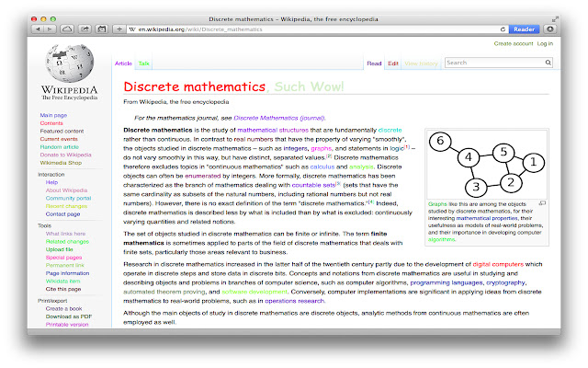Enlarge the graph image via corner icon
Viewport: 588px width, 368px height.
tap(542, 203)
